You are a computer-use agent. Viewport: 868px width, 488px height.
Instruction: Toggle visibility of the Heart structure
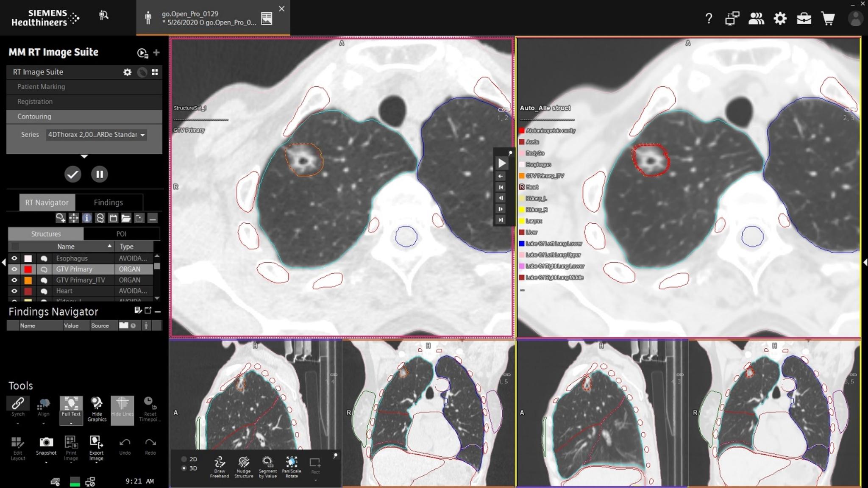[x=14, y=291]
